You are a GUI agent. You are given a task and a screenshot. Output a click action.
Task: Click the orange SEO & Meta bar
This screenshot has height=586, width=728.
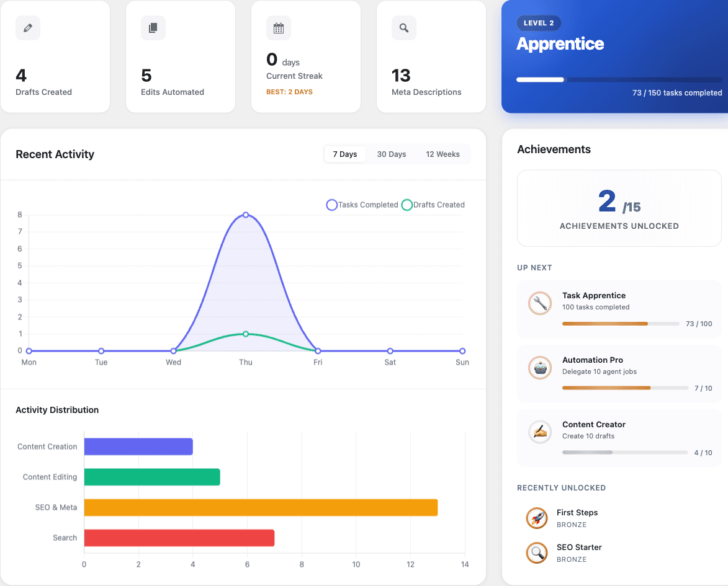(261, 508)
